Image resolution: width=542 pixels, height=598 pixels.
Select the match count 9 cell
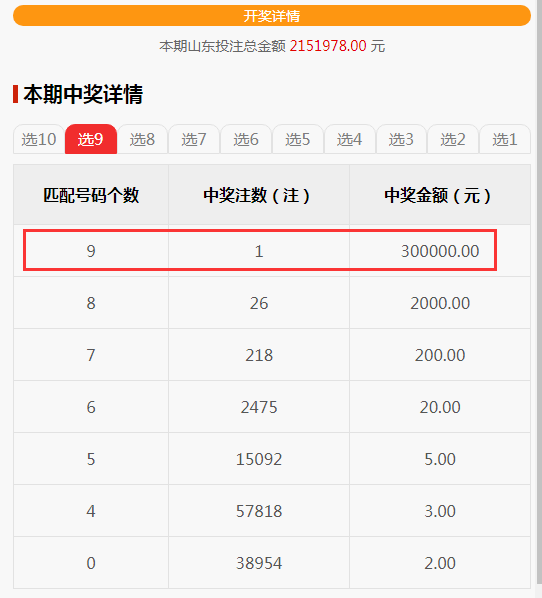click(91, 251)
